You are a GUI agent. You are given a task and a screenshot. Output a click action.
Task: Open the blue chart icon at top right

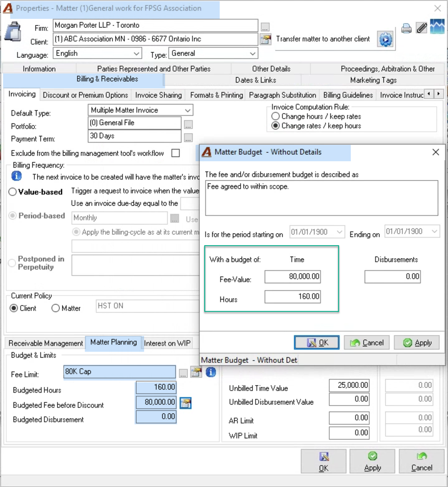(x=437, y=27)
